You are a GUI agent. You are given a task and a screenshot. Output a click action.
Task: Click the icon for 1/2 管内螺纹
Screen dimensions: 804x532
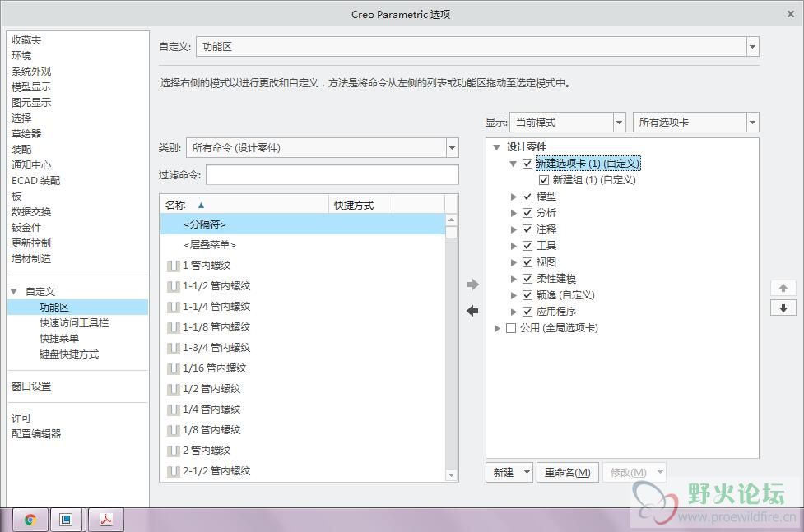click(174, 389)
